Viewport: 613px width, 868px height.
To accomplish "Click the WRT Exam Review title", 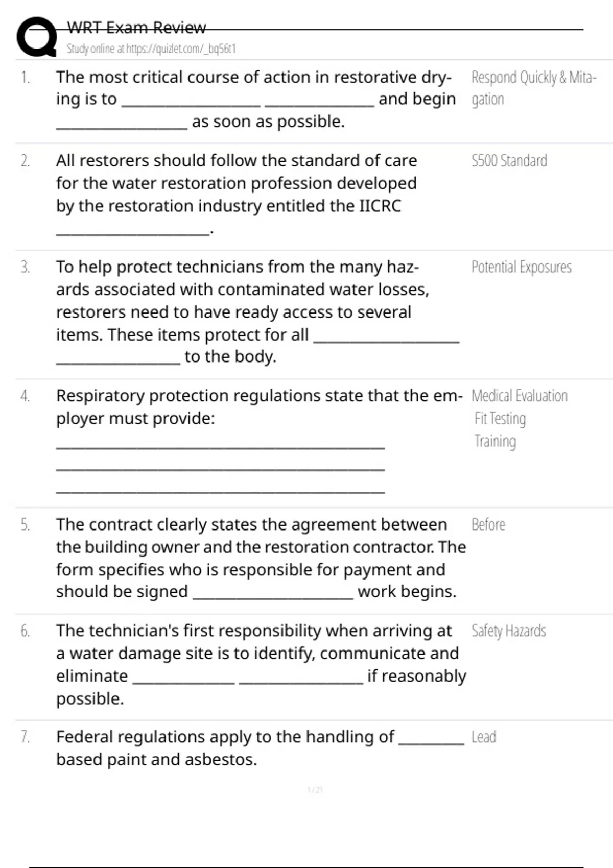I will click(x=136, y=28).
